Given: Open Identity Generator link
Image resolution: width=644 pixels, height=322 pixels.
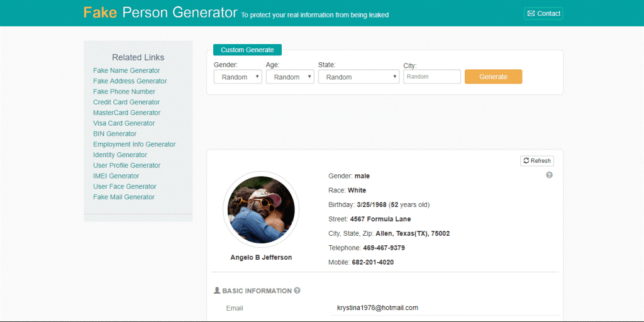Looking at the screenshot, I should (x=120, y=155).
